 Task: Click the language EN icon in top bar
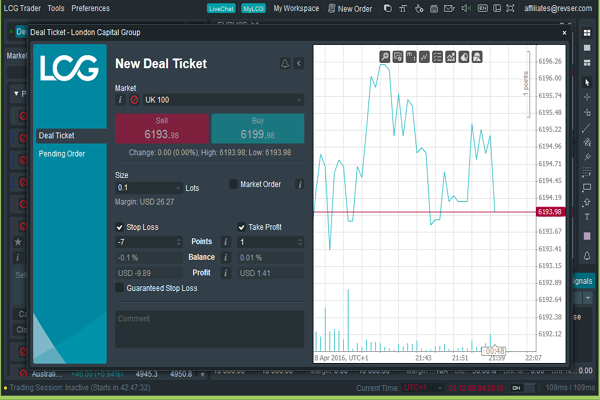point(483,8)
